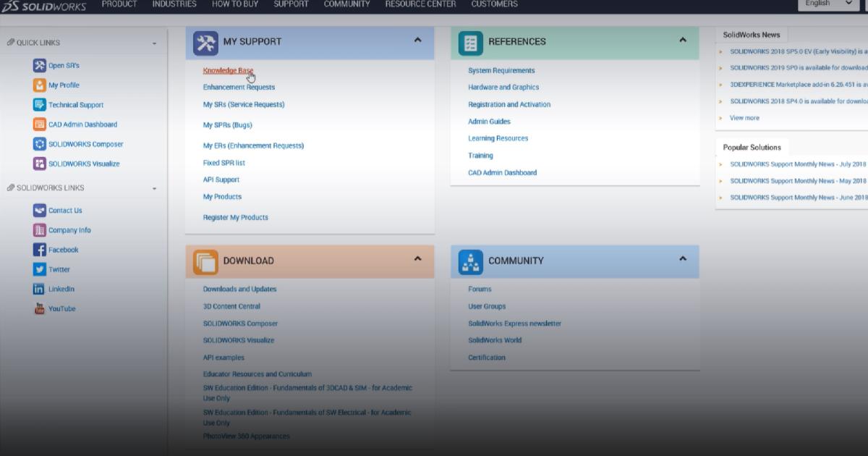The height and width of the screenshot is (456, 868).
Task: Collapse the Download panel chevron
Action: [417, 258]
